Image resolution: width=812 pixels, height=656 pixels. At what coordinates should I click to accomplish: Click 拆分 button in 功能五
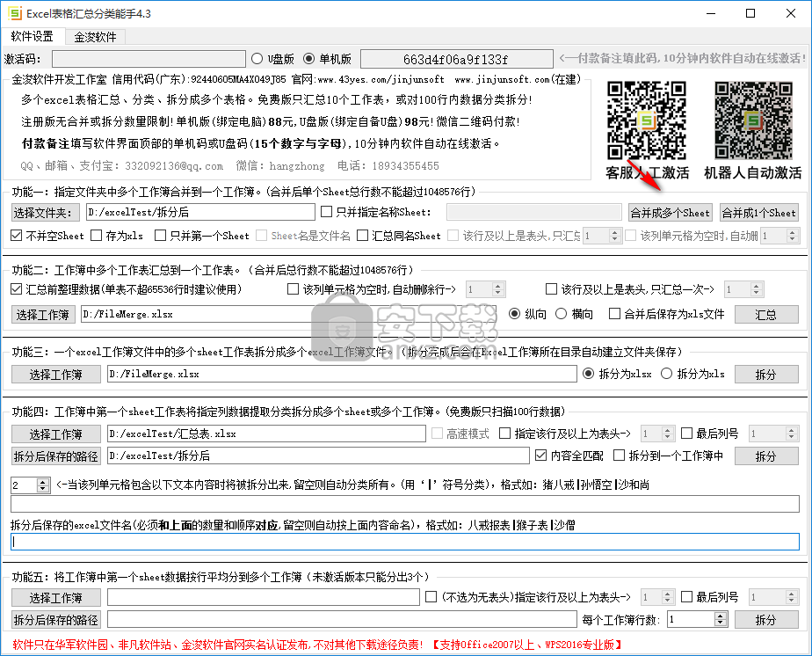766,620
